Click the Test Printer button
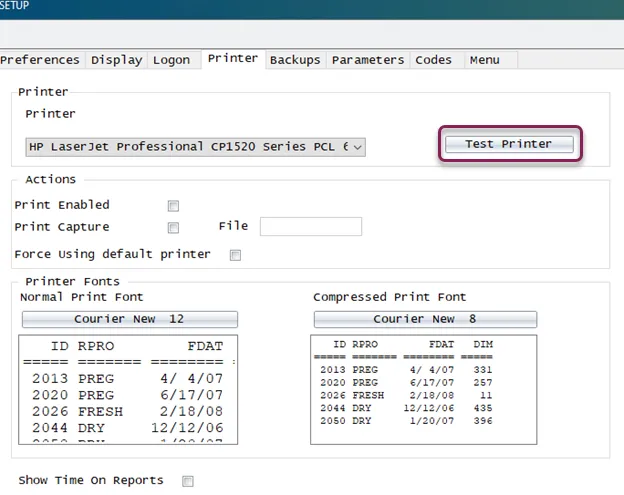 tap(509, 144)
